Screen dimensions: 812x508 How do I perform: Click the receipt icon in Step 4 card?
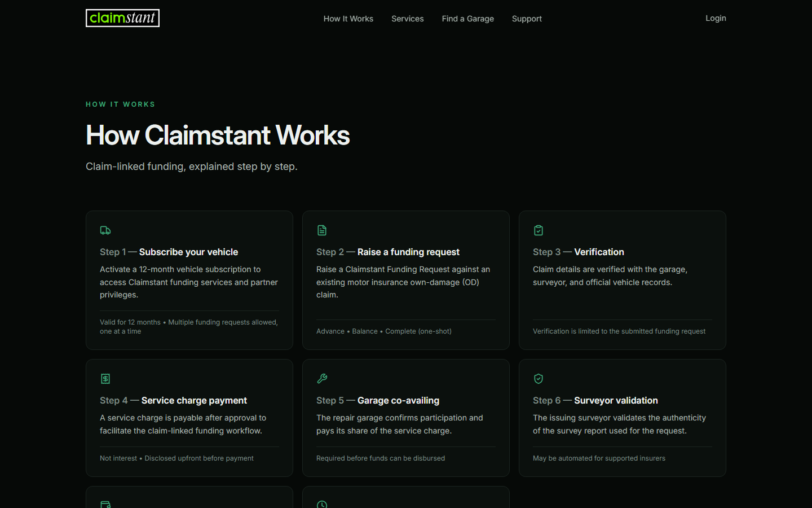(105, 379)
